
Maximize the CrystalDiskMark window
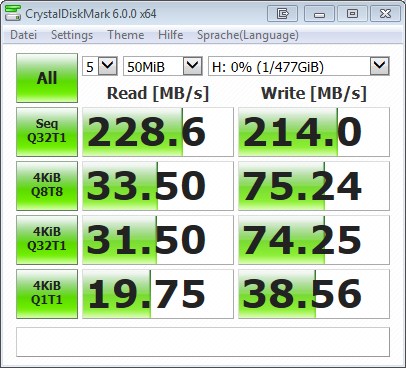pos(352,14)
